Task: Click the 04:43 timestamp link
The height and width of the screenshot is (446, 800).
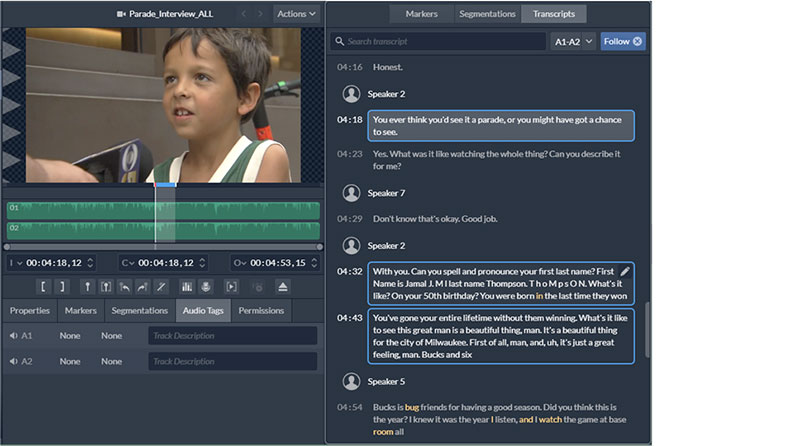Action: click(349, 318)
